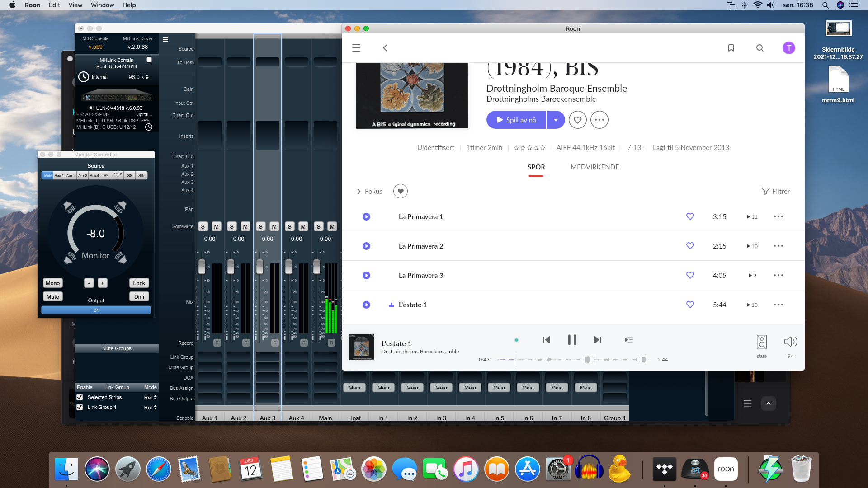Open the T profile avatar
Image resolution: width=868 pixels, height=488 pixels.
pos(789,48)
